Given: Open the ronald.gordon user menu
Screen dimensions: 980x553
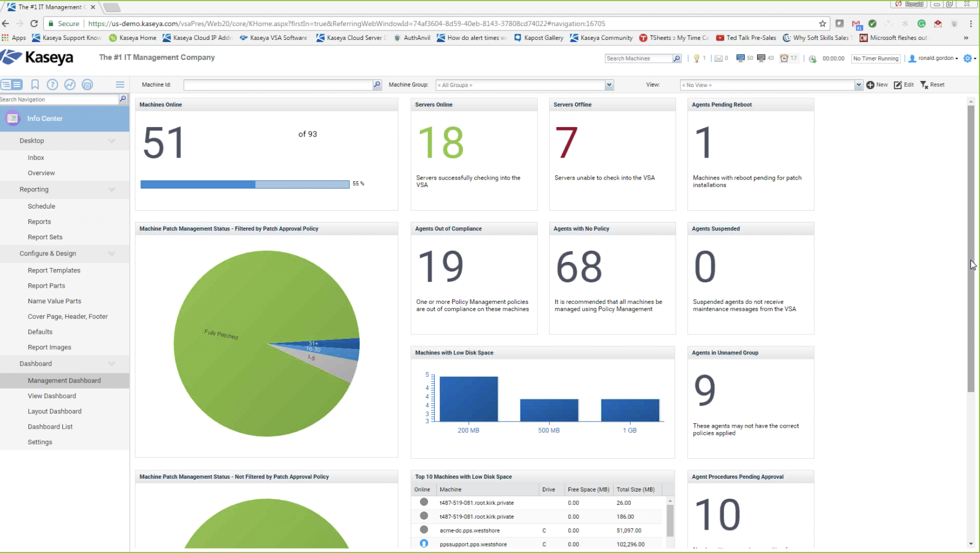Looking at the screenshot, I should [x=933, y=58].
